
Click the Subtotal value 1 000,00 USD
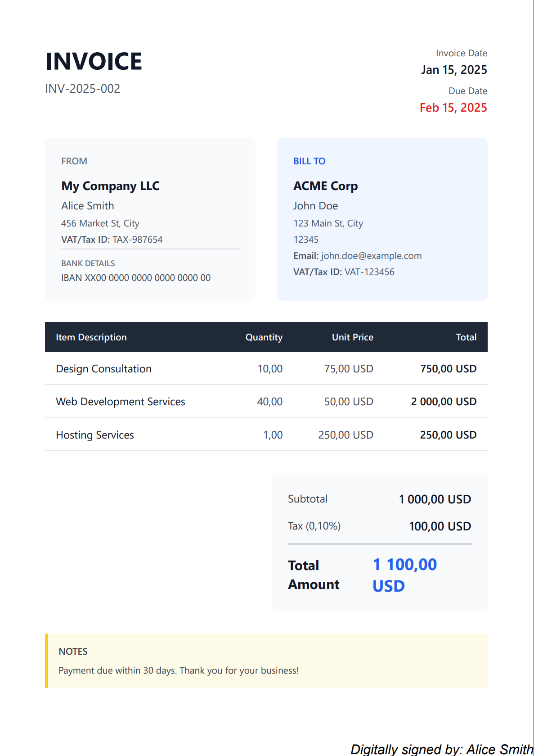435,499
